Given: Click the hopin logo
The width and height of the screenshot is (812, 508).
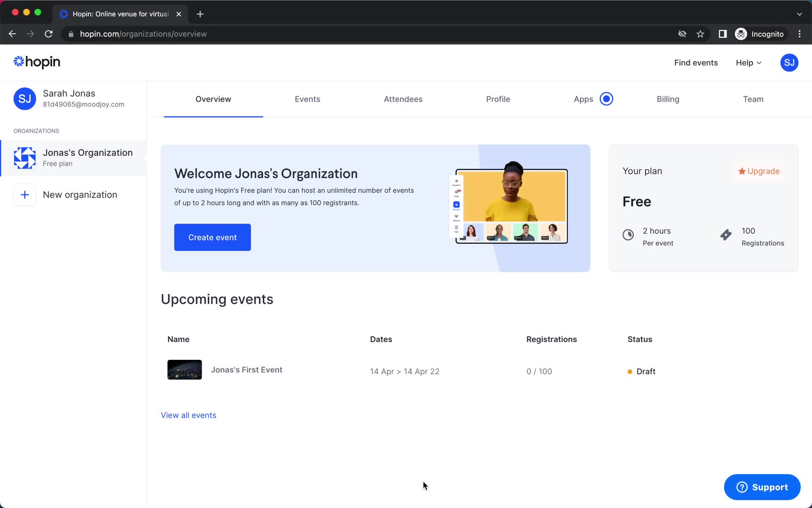Looking at the screenshot, I should (37, 62).
